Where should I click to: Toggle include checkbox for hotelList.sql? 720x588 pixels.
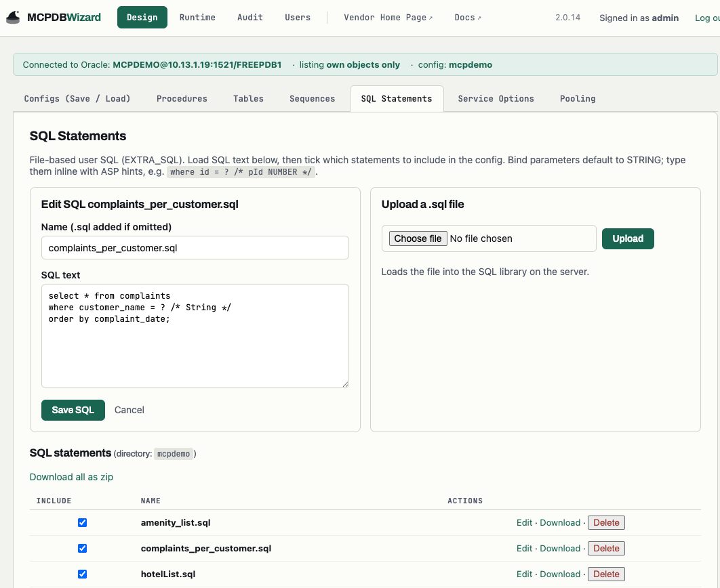82,574
